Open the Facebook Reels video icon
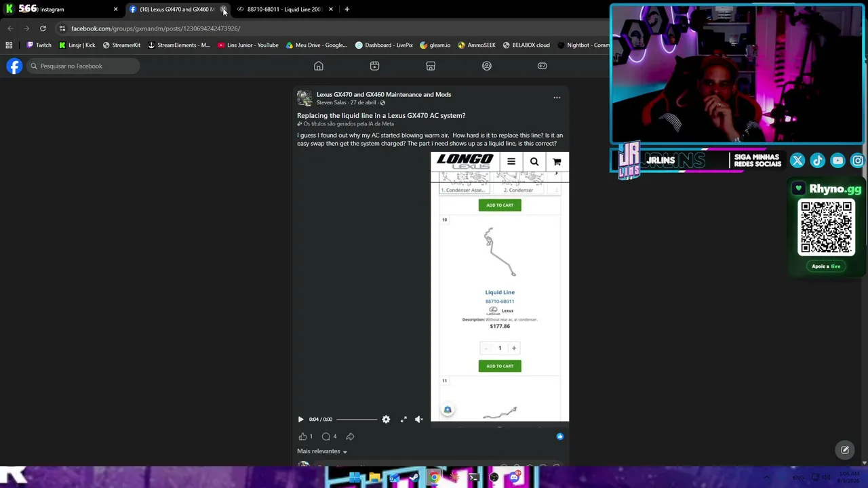This screenshot has width=868, height=488. pos(374,66)
